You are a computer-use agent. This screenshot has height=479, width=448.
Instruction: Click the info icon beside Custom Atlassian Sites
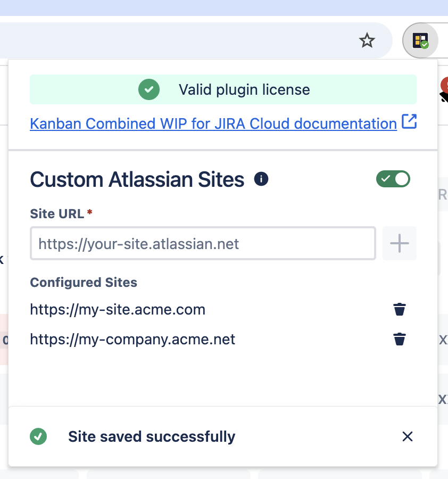click(261, 179)
